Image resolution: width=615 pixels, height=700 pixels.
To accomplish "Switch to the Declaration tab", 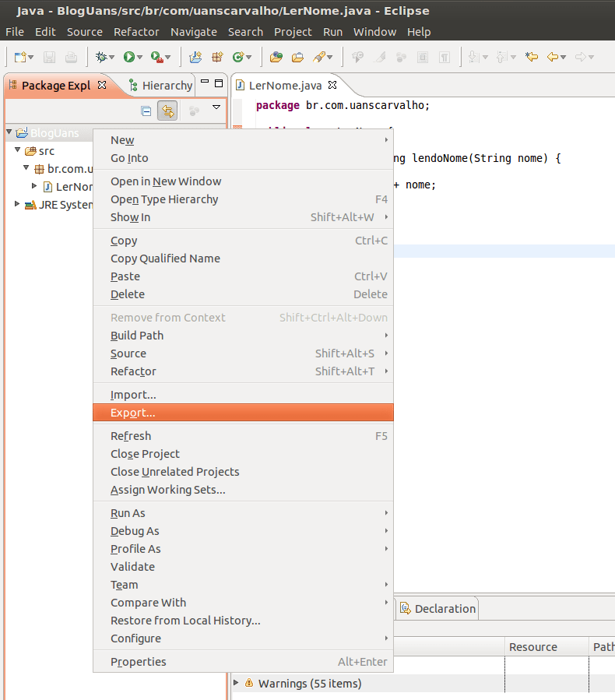I will point(438,608).
